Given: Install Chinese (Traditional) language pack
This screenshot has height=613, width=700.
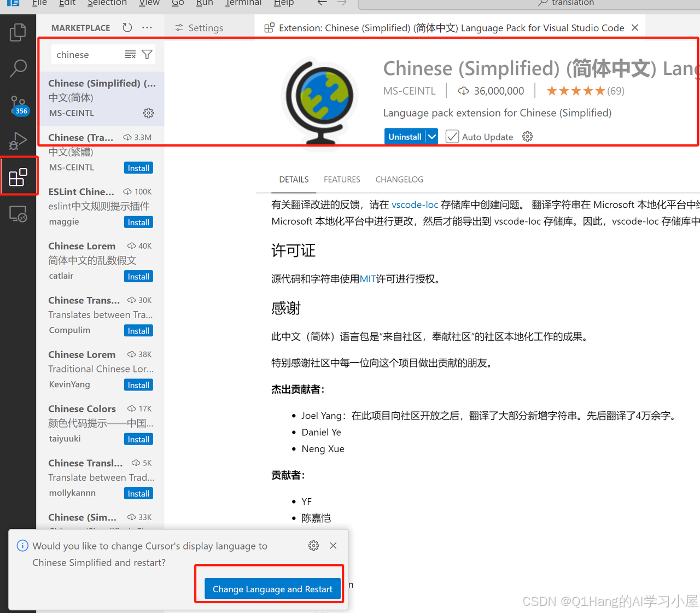Looking at the screenshot, I should click(138, 168).
